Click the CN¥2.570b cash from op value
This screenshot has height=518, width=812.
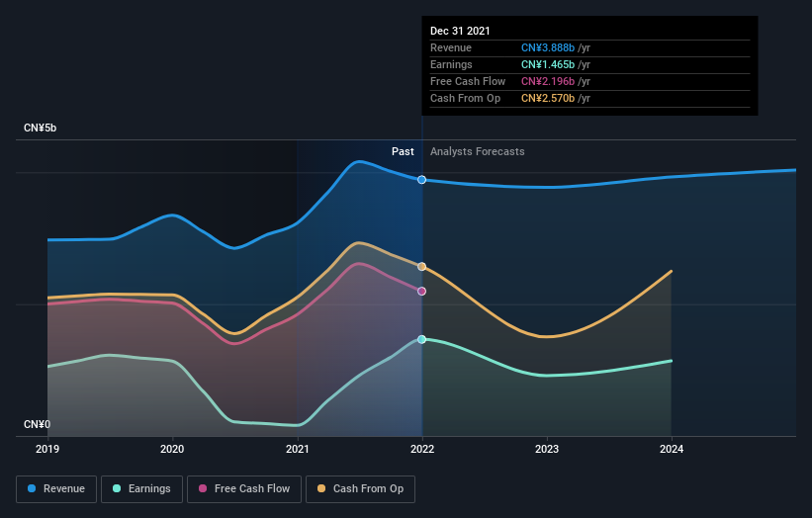[x=548, y=98]
